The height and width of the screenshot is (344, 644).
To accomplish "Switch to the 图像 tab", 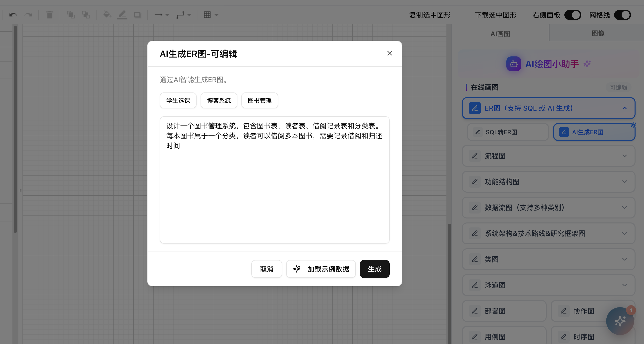I will [597, 33].
